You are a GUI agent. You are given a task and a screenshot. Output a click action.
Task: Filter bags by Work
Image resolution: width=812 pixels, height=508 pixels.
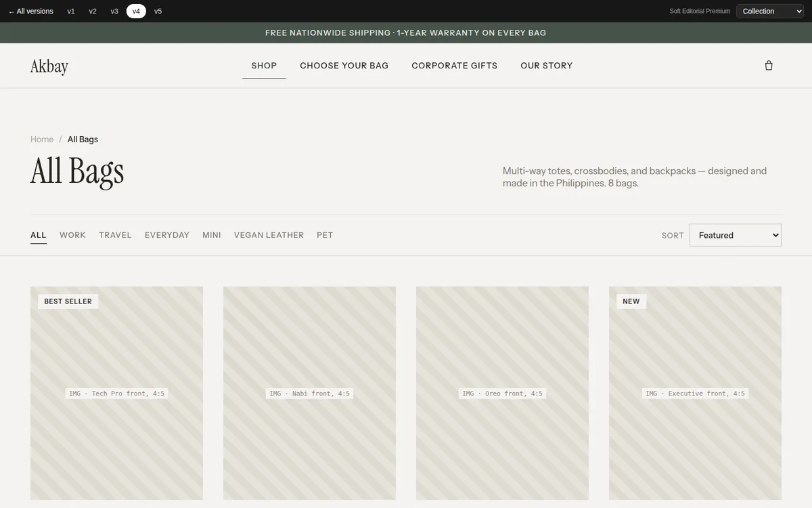click(72, 235)
